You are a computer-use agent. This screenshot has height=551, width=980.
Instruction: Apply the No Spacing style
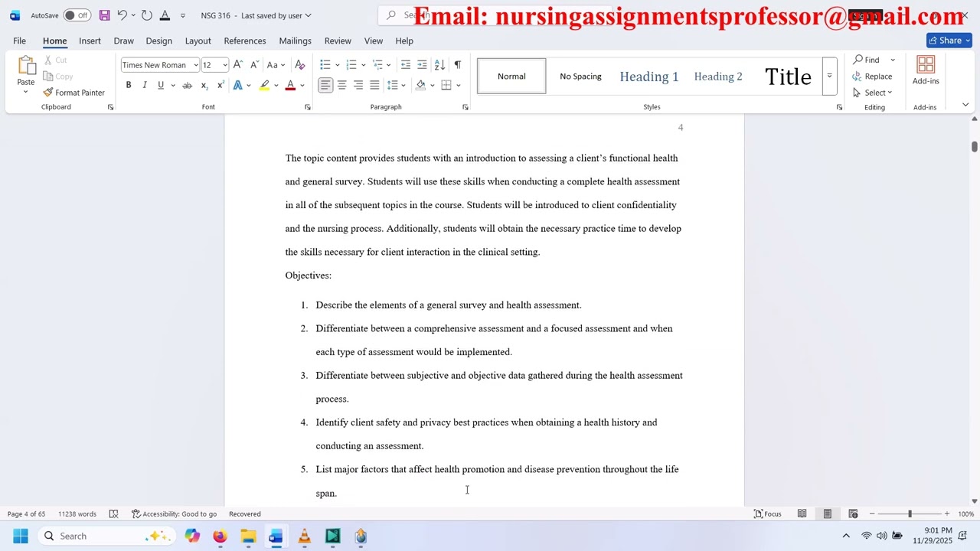(580, 77)
